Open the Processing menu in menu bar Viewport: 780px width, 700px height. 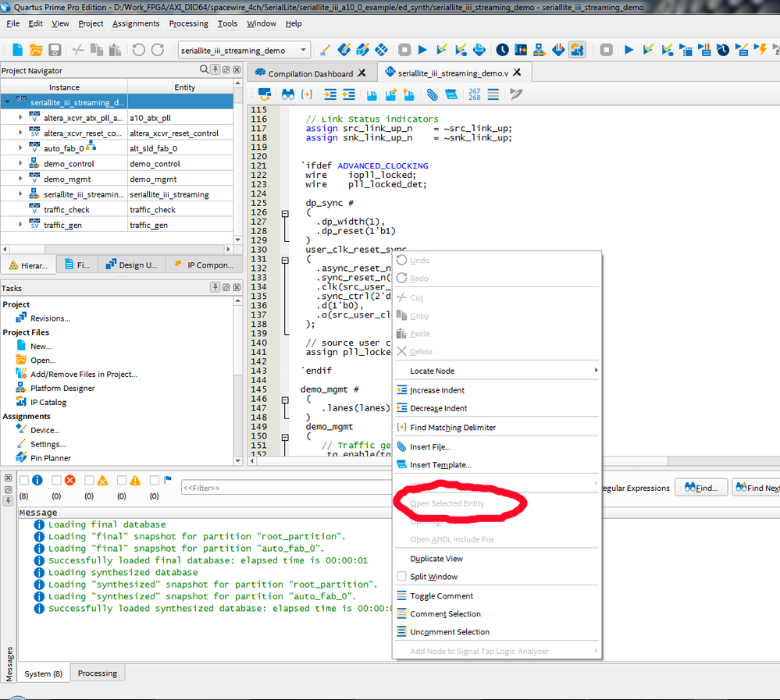188,23
